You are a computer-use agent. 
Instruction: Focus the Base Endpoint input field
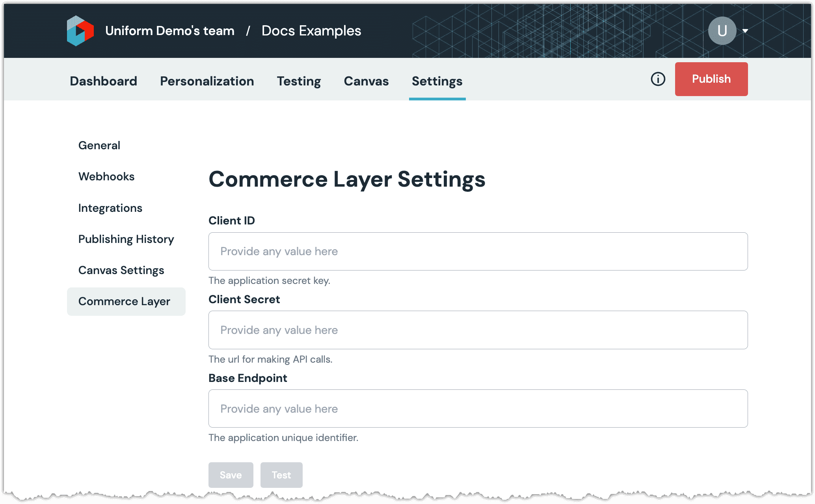click(478, 409)
